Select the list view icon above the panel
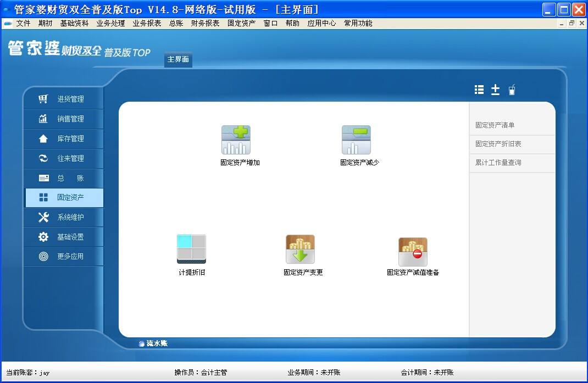Viewport: 588px width, 383px height. tap(479, 89)
